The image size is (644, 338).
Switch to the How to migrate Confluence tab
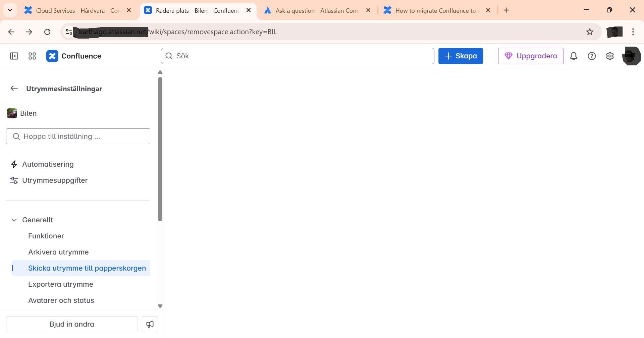coord(437,10)
